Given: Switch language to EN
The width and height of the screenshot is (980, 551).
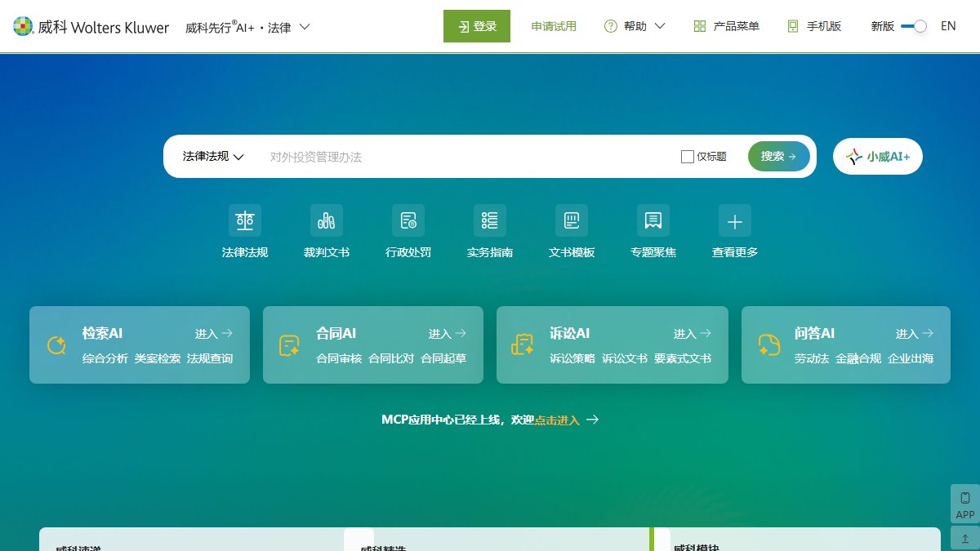Looking at the screenshot, I should 948,26.
